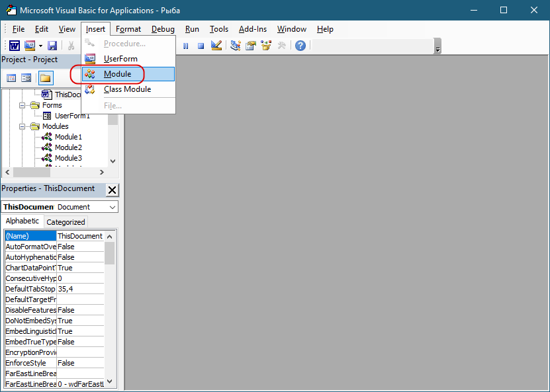Select Module1 in project tree
The height and width of the screenshot is (392, 550).
(68, 137)
